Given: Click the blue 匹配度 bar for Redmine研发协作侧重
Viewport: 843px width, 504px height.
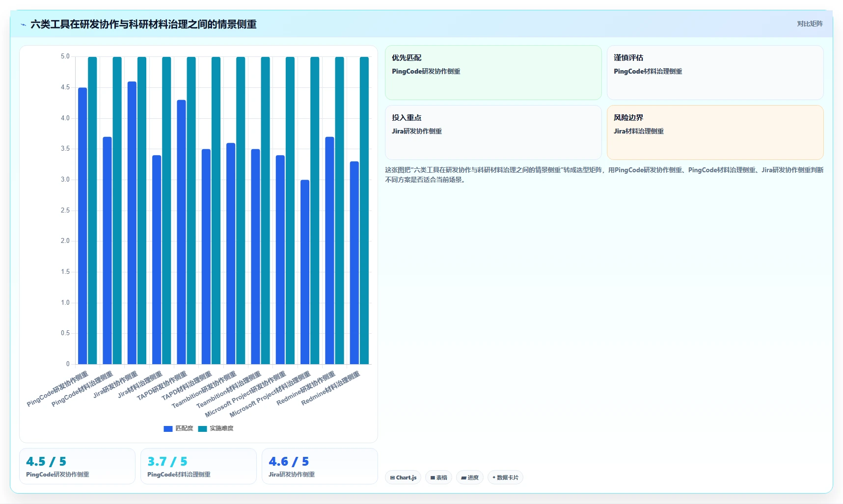Looking at the screenshot, I should point(329,251).
